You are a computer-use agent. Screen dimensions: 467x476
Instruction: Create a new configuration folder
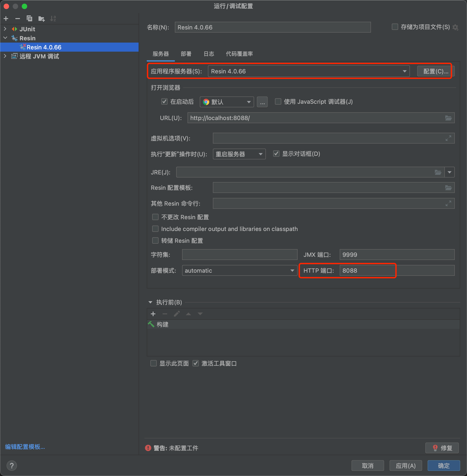(41, 19)
